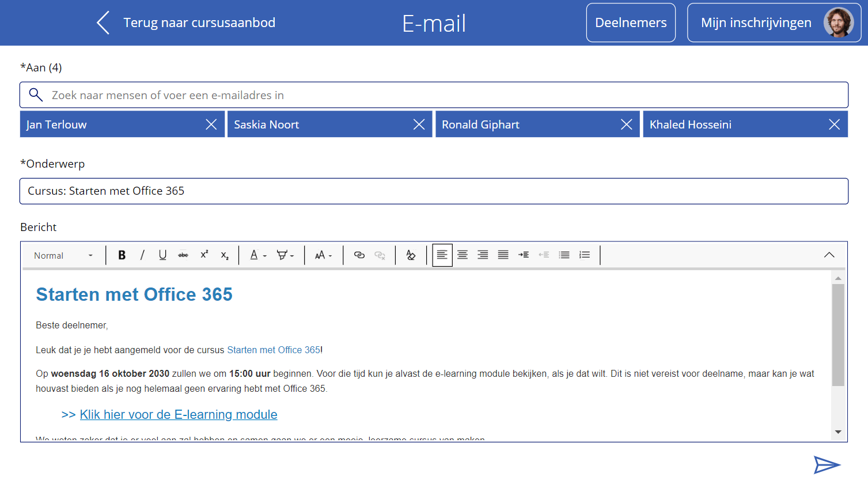868x488 pixels.
Task: Click the back chevron arrow icon
Action: point(103,23)
